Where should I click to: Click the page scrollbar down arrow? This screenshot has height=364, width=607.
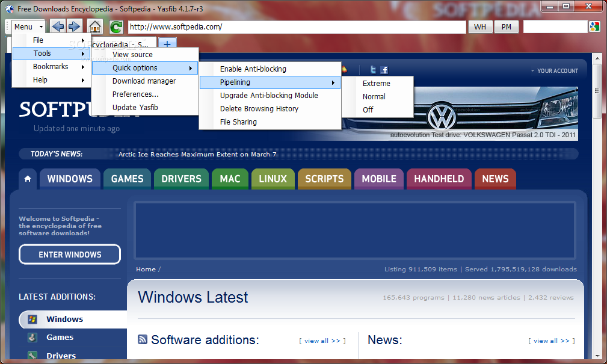click(x=597, y=356)
